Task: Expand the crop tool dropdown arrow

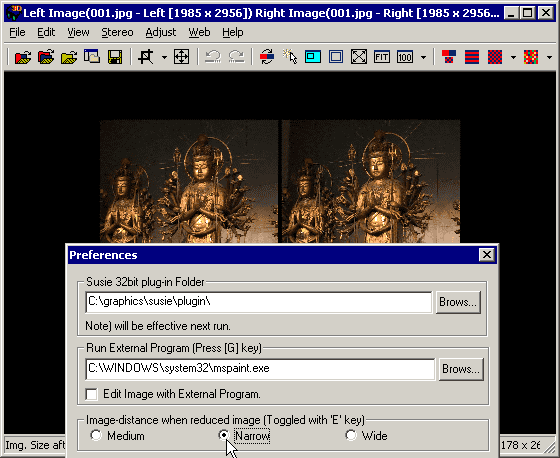Action: pyautogui.click(x=164, y=57)
